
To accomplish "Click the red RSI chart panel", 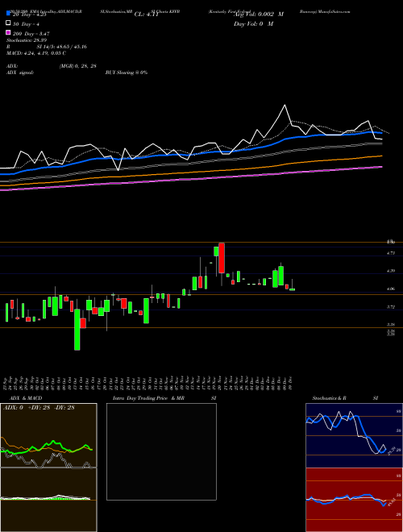I will pos(354,500).
